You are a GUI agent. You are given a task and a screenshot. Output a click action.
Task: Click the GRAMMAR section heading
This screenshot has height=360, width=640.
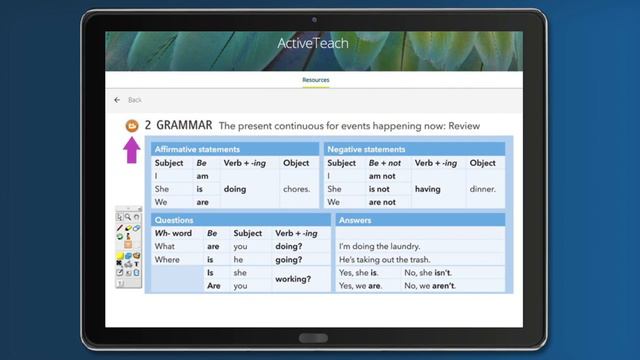tap(184, 125)
